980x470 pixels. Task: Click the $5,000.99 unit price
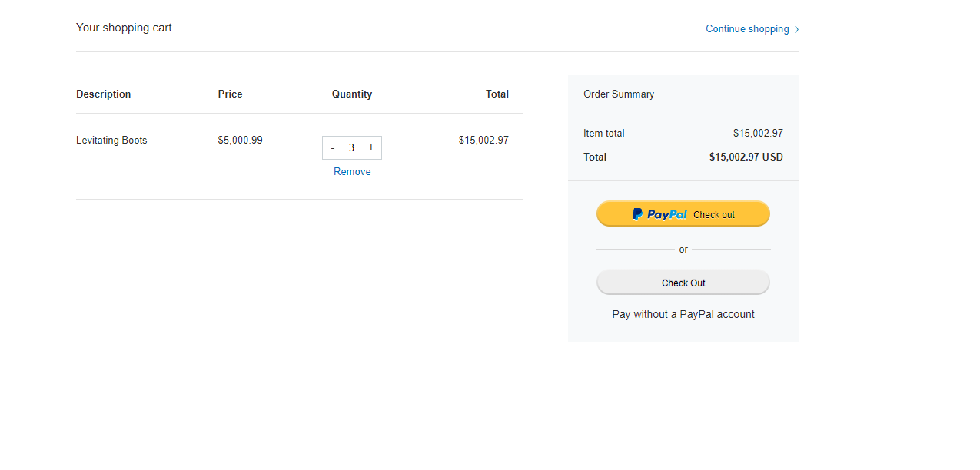point(240,141)
